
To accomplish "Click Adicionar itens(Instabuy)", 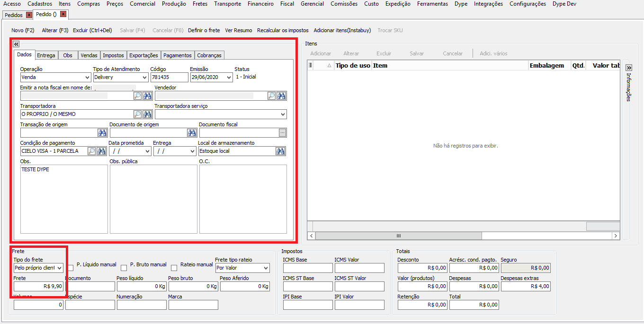I will (x=342, y=30).
